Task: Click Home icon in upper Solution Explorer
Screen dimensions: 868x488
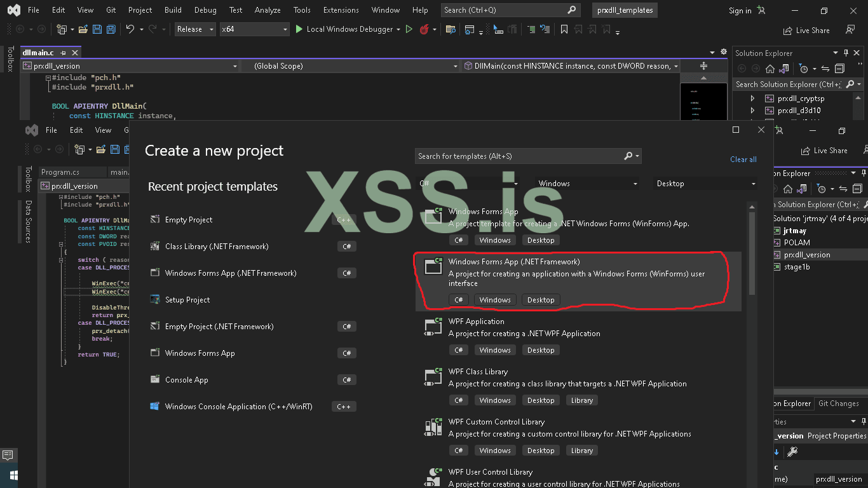Action: click(x=770, y=69)
